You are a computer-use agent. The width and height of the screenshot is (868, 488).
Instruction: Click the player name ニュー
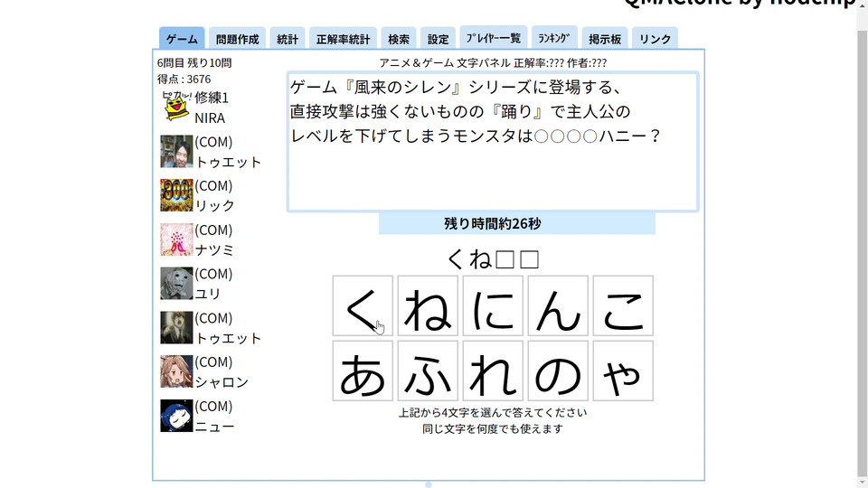coord(214,427)
